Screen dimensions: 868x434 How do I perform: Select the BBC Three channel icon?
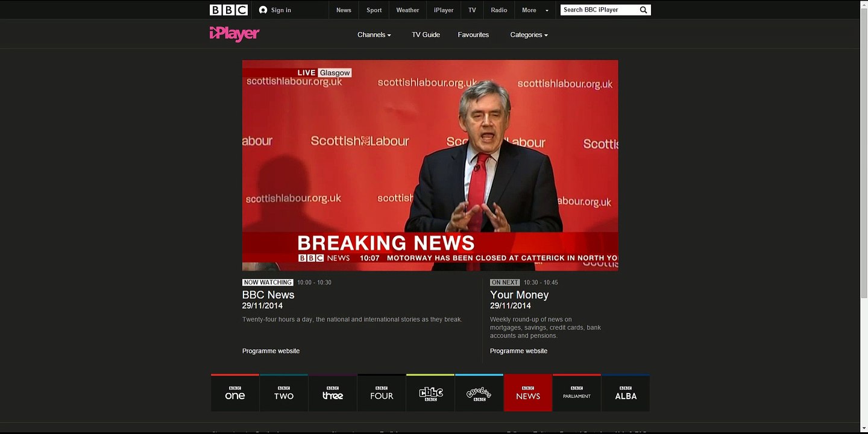coord(333,393)
